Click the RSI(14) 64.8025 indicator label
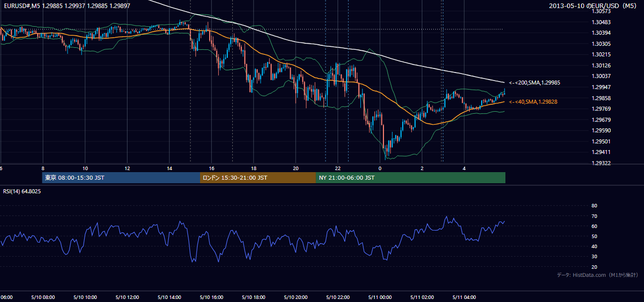Image resolution: width=644 pixels, height=302 pixels. pos(22,191)
